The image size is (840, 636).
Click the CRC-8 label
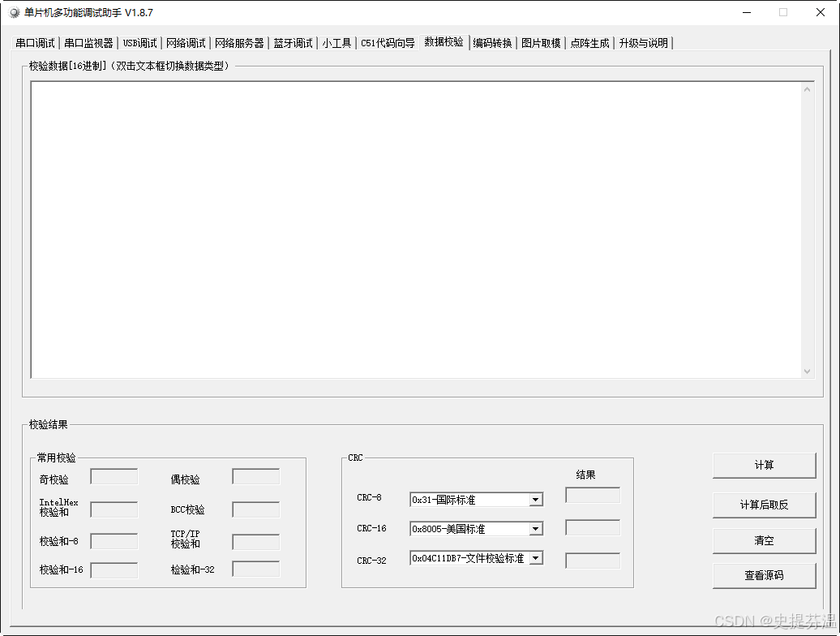369,497
